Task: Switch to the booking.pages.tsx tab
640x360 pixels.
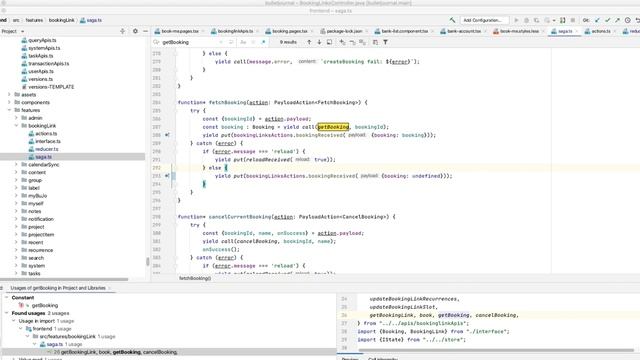Action: (289, 31)
